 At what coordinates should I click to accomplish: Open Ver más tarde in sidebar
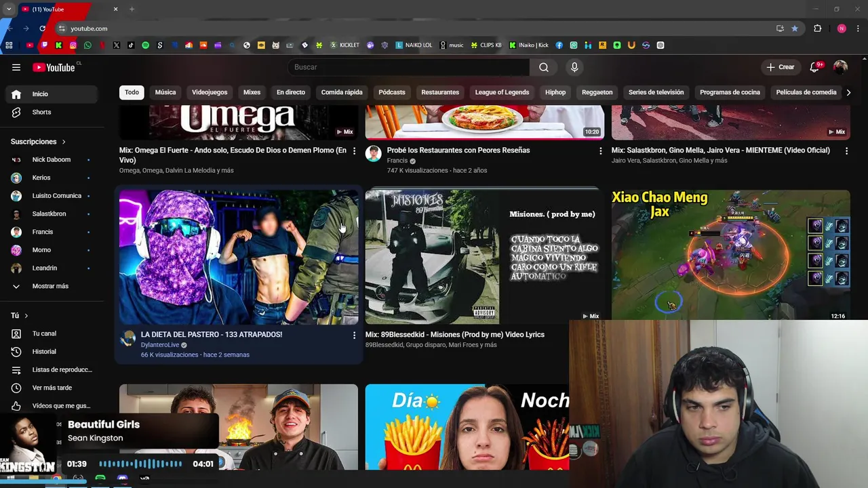(x=52, y=388)
